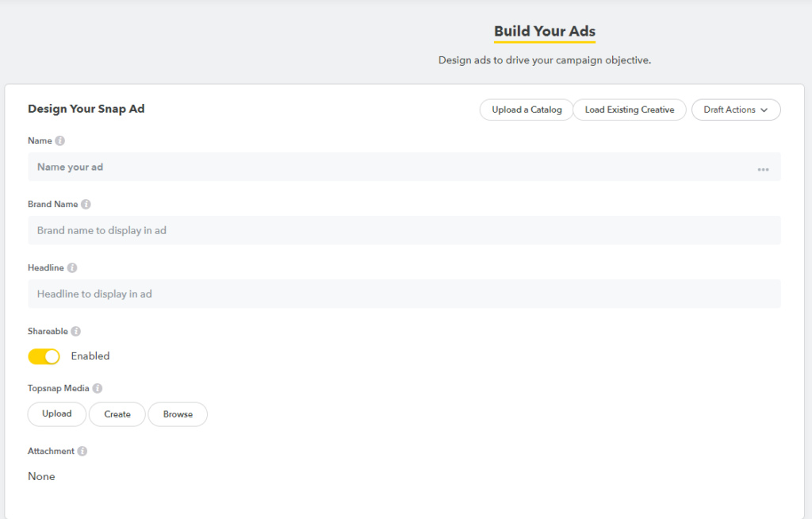The height and width of the screenshot is (519, 812).
Task: Focus the Name your ad input field
Action: coord(389,167)
